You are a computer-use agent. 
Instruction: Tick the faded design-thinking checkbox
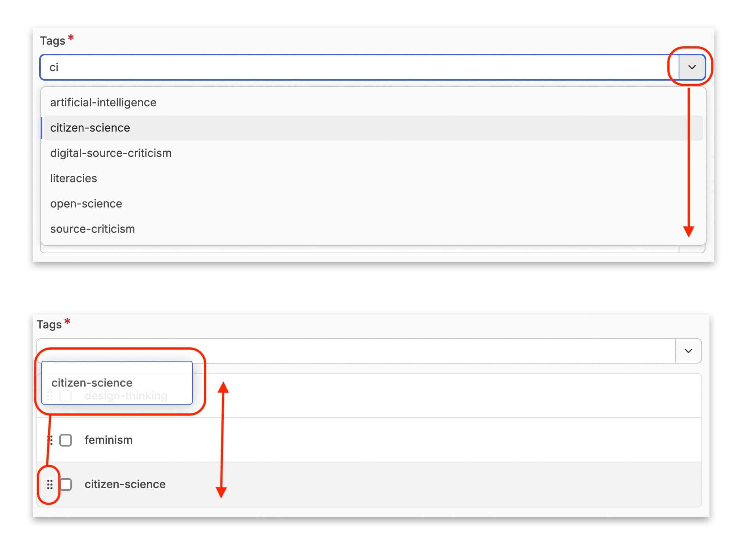(66, 396)
